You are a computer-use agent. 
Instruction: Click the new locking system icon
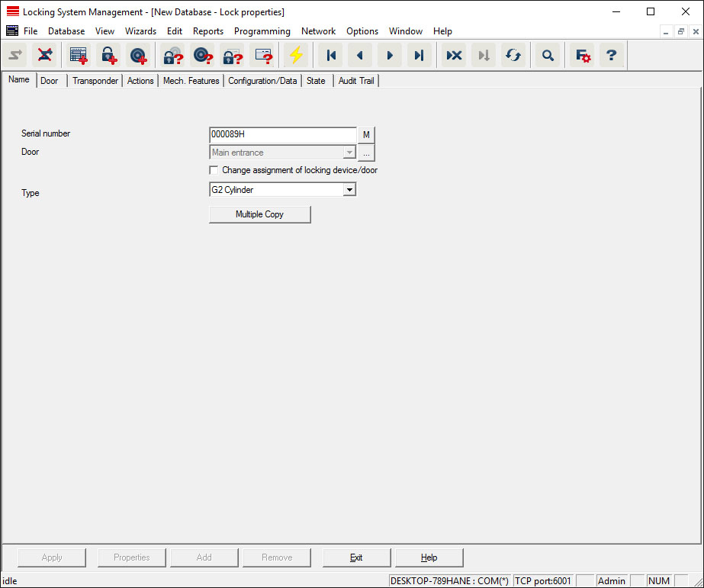click(79, 55)
